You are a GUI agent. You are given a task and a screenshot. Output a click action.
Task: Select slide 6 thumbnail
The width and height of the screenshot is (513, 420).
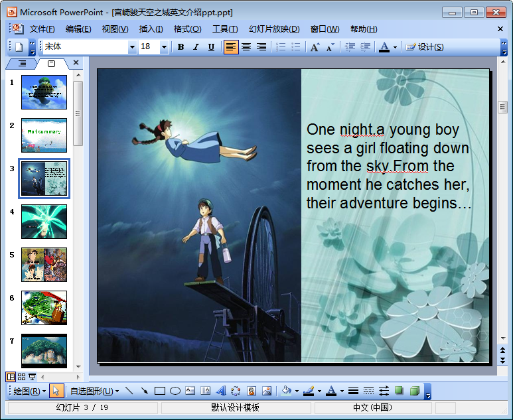tap(44, 308)
